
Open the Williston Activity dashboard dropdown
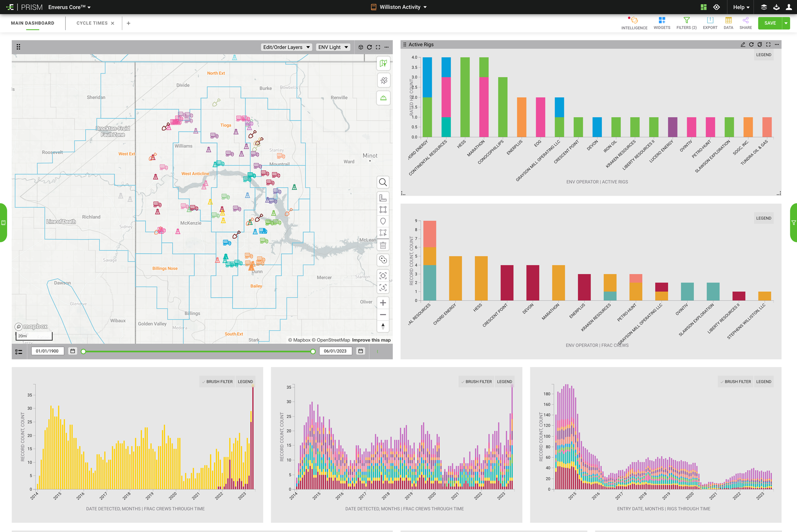point(399,7)
